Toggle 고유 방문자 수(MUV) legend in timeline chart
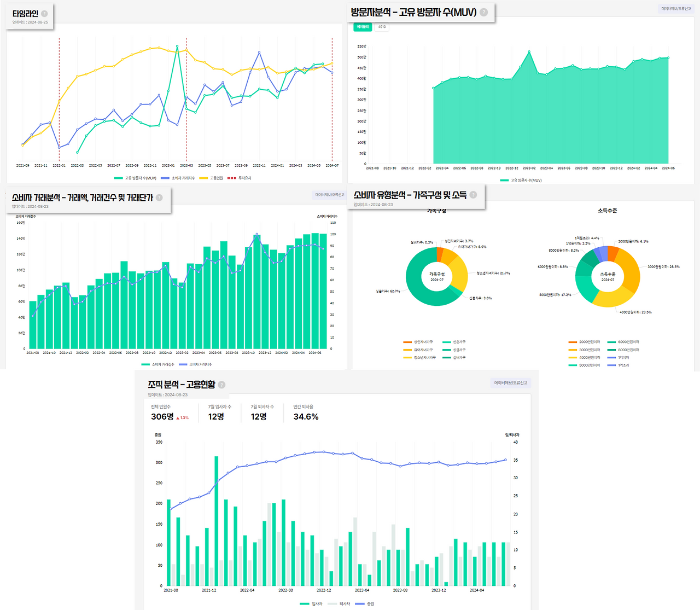The image size is (700, 610). [135, 178]
